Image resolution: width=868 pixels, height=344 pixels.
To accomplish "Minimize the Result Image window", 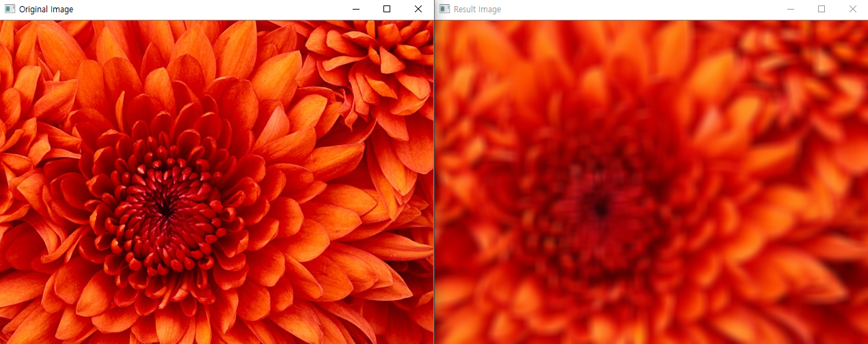I will point(790,10).
